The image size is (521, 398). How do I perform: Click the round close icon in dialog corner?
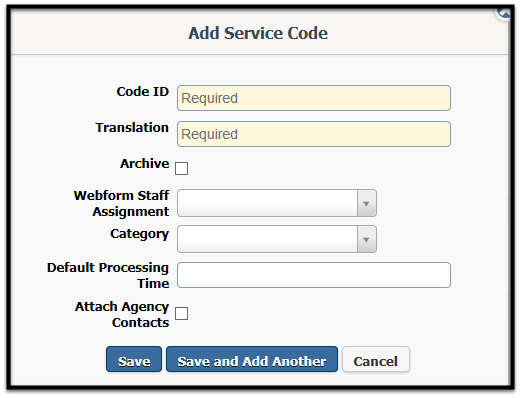(x=503, y=13)
